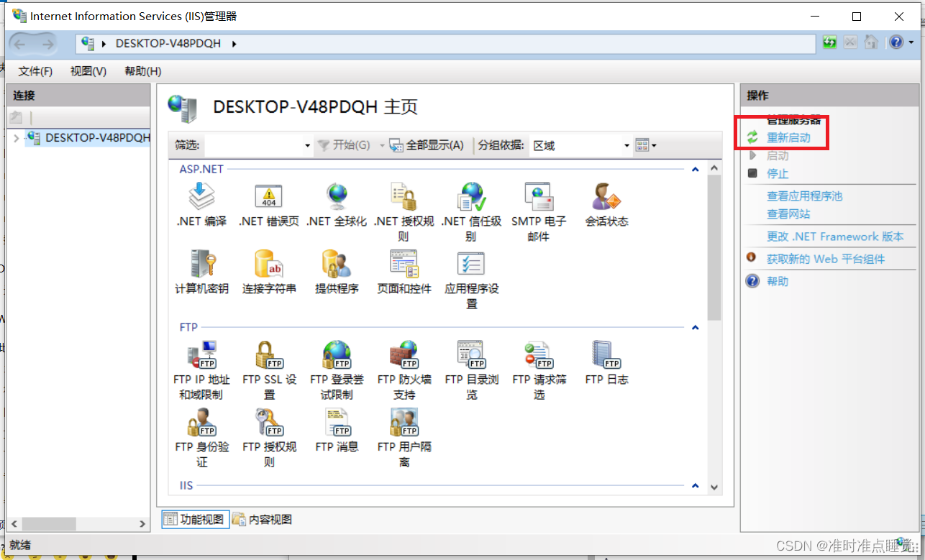925x560 pixels.
Task: Click 帮助 link in actions panel
Action: coord(778,281)
